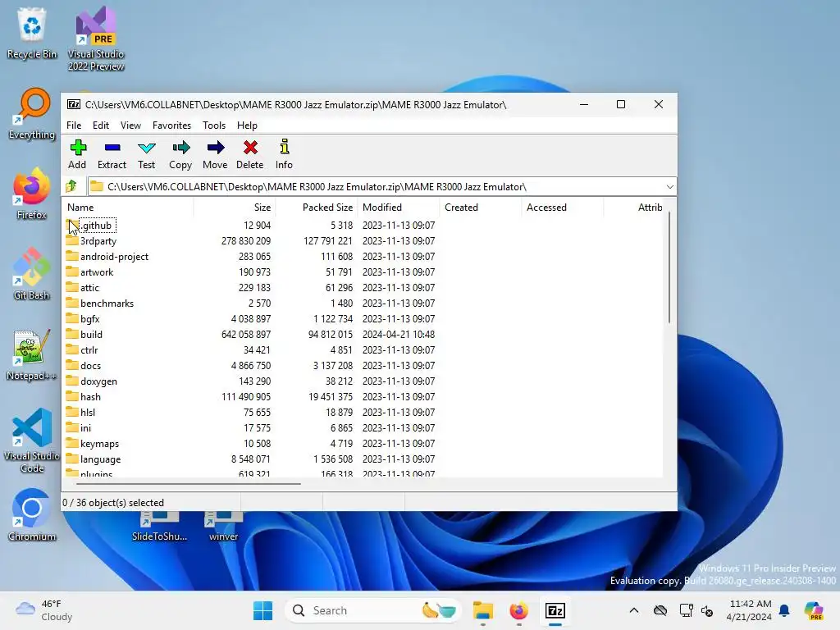The height and width of the screenshot is (630, 840).
Task: Open the Help menu
Action: click(x=248, y=126)
